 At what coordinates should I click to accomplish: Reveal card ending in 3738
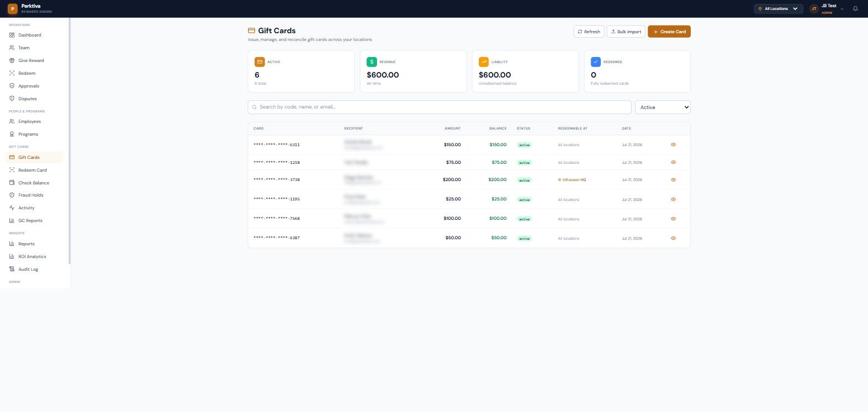(x=673, y=180)
